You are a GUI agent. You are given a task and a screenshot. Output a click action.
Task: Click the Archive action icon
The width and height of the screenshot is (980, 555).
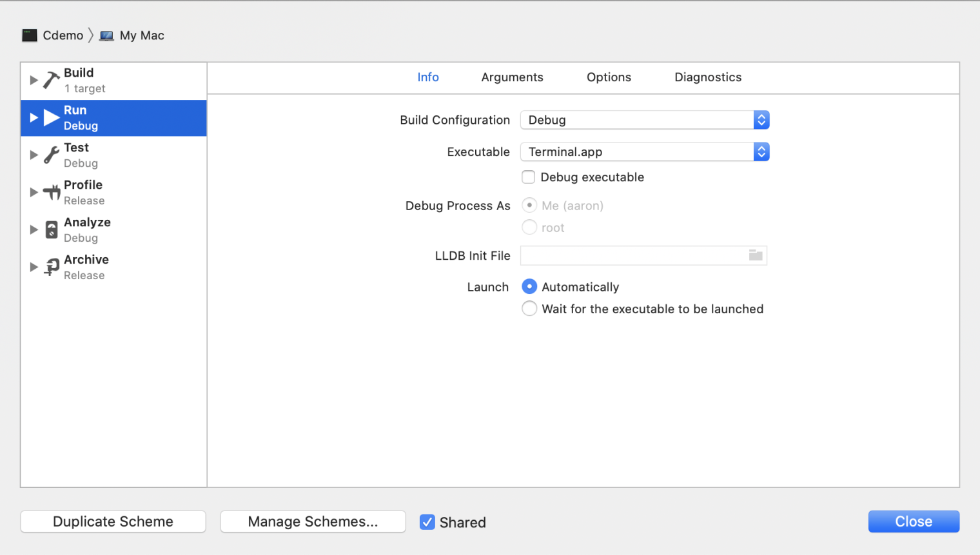52,267
